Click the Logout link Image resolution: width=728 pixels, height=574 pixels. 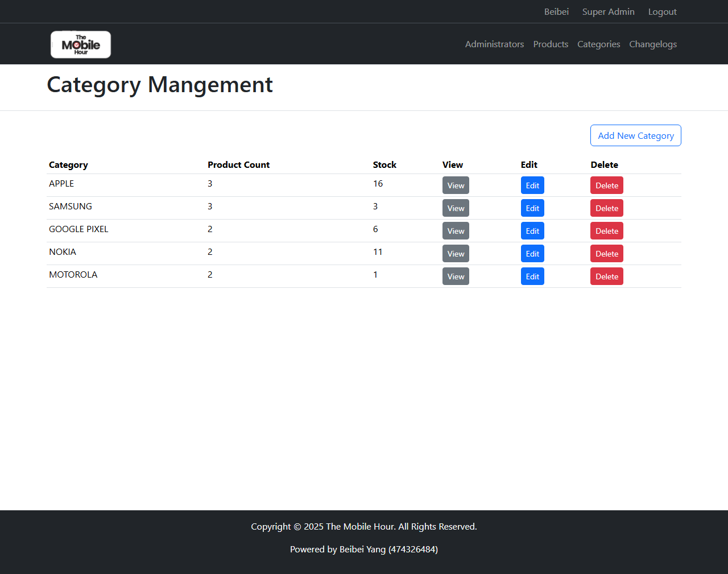pos(662,12)
